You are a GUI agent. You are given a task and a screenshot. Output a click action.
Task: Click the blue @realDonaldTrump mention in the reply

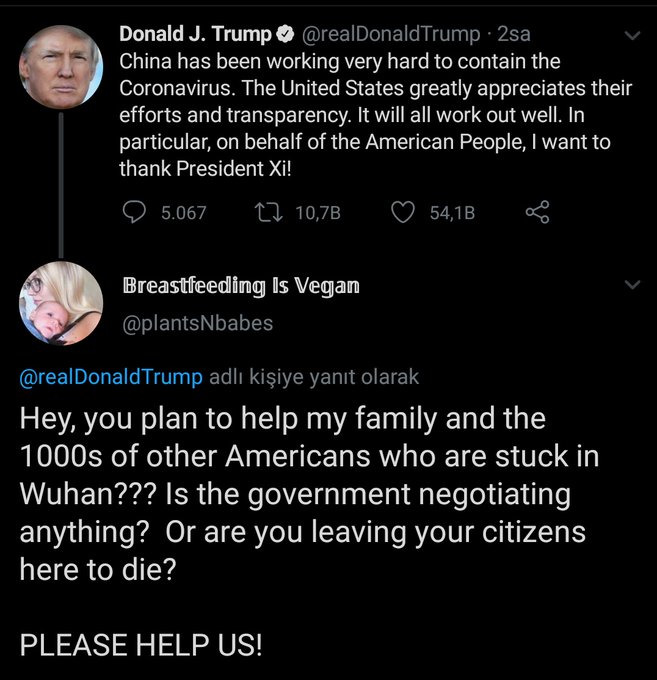pos(110,377)
